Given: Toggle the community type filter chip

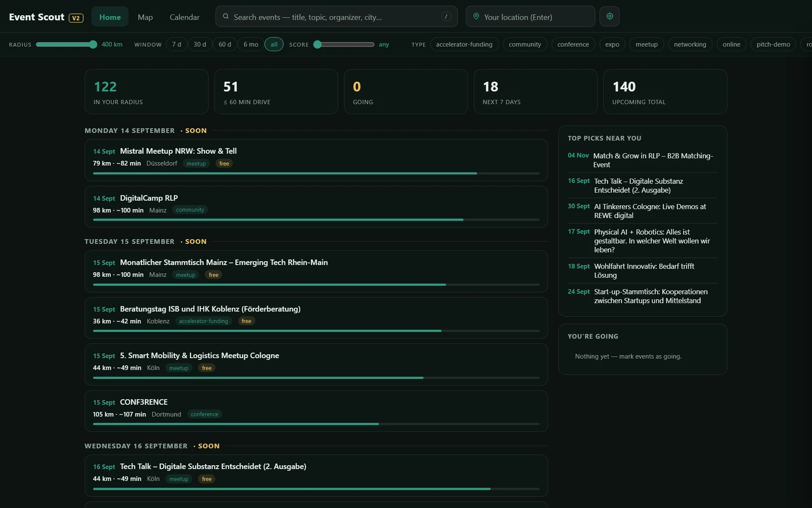Looking at the screenshot, I should click(x=524, y=44).
